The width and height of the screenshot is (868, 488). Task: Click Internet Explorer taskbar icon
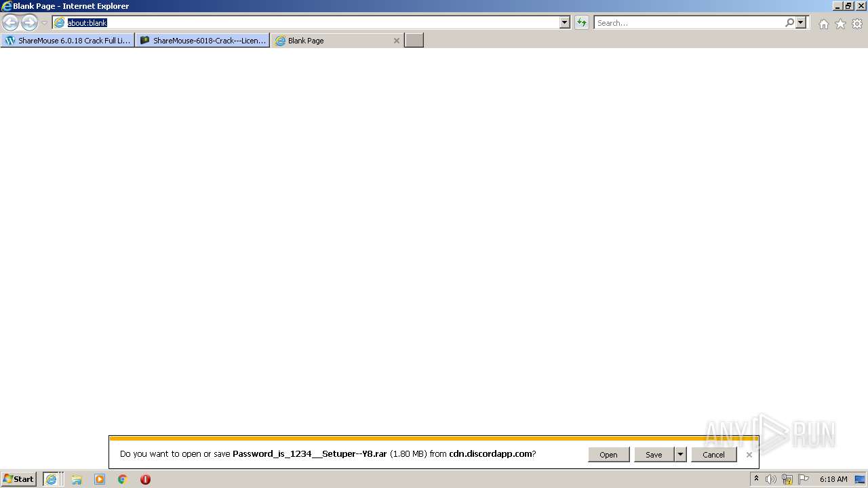tap(52, 479)
